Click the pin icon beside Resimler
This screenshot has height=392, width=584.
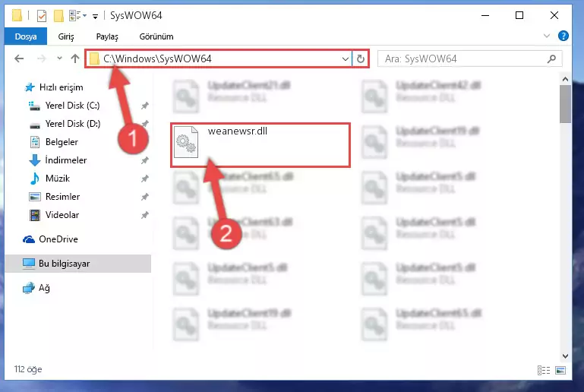145,197
